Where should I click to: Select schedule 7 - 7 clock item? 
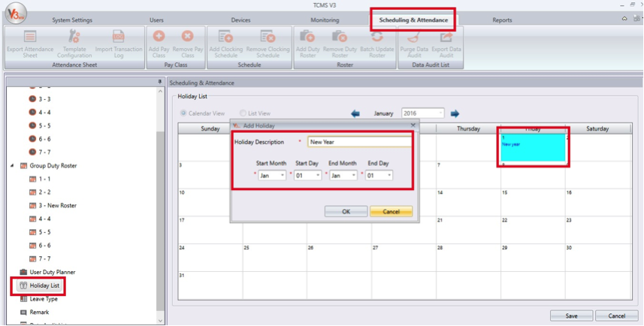[40, 152]
